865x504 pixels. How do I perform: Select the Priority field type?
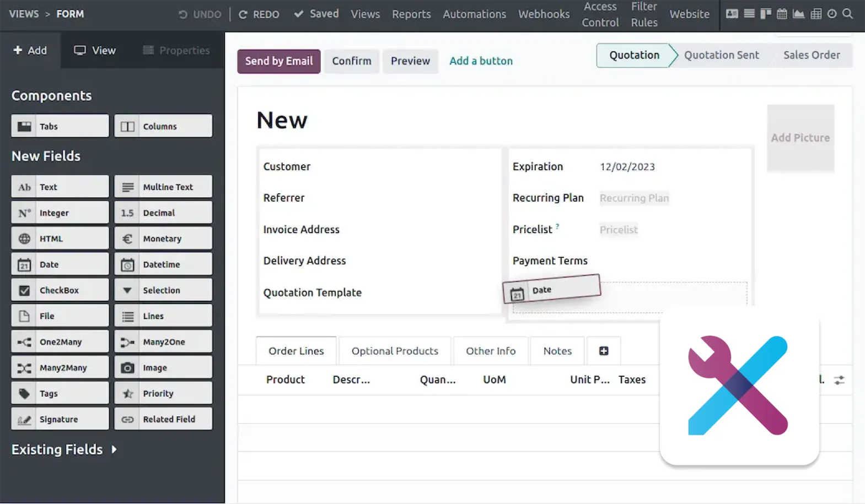pos(163,393)
